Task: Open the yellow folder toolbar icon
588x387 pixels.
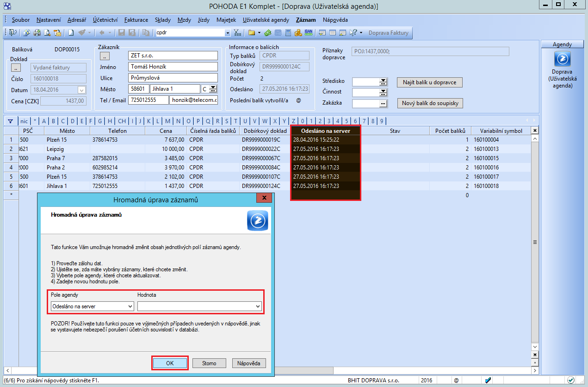Action: [x=252, y=32]
